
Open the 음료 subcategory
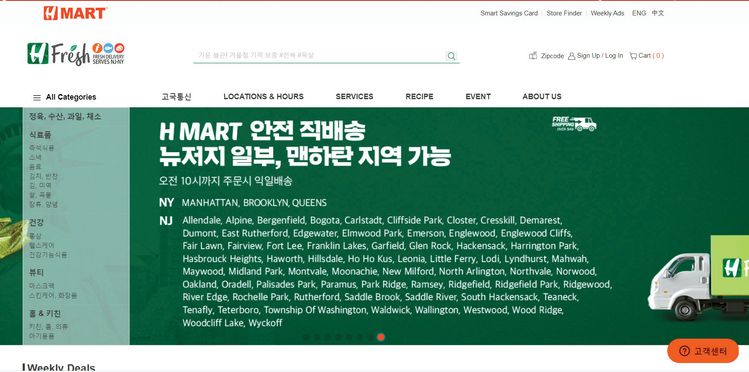coord(35,167)
